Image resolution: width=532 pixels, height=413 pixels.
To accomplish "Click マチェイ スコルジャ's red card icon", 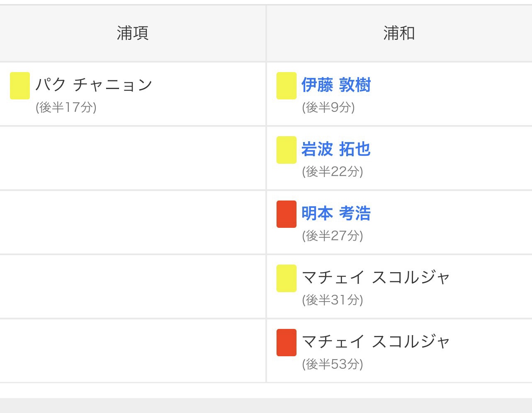I will click(287, 343).
